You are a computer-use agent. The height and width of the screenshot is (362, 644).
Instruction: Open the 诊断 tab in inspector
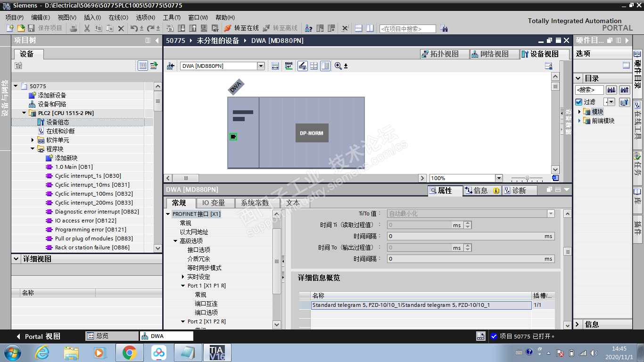coord(519,190)
